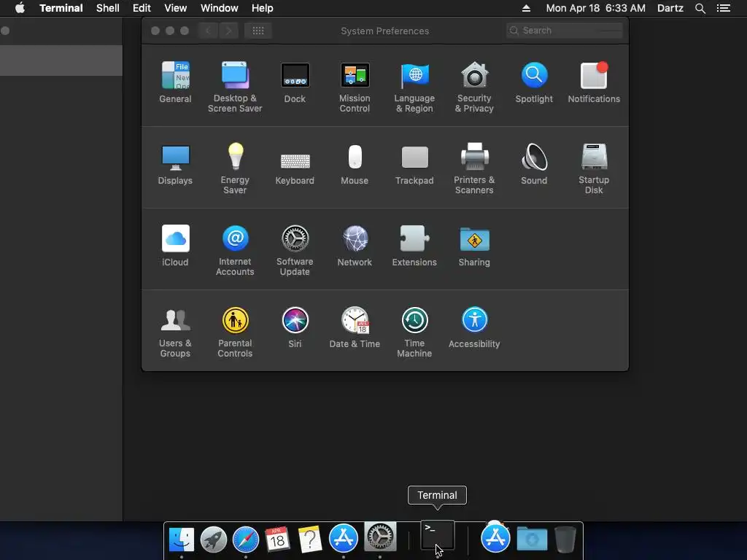Open the Shell menu
The height and width of the screenshot is (560, 747).
pyautogui.click(x=108, y=8)
